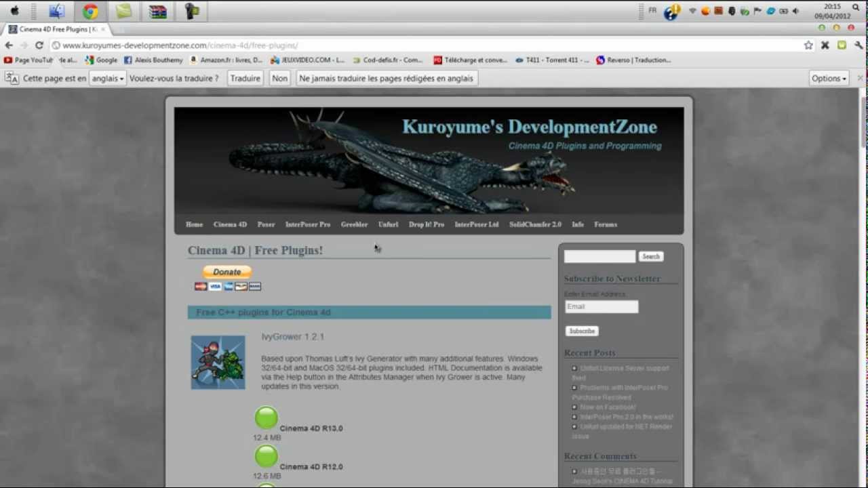
Task: Open the Forums menu item
Action: pos(606,224)
